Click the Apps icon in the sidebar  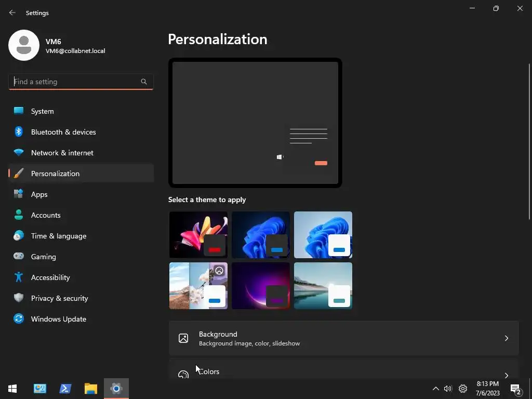tap(19, 194)
